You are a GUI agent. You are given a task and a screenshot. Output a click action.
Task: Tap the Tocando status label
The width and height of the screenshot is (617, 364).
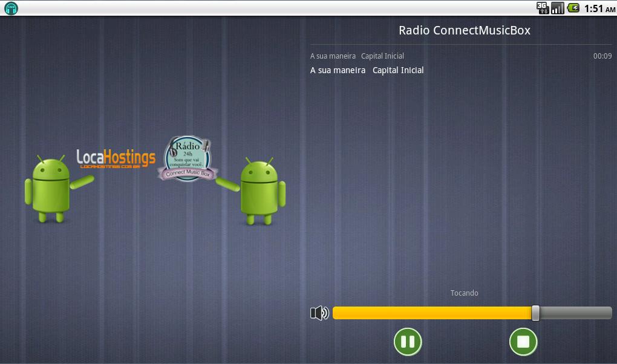[465, 293]
